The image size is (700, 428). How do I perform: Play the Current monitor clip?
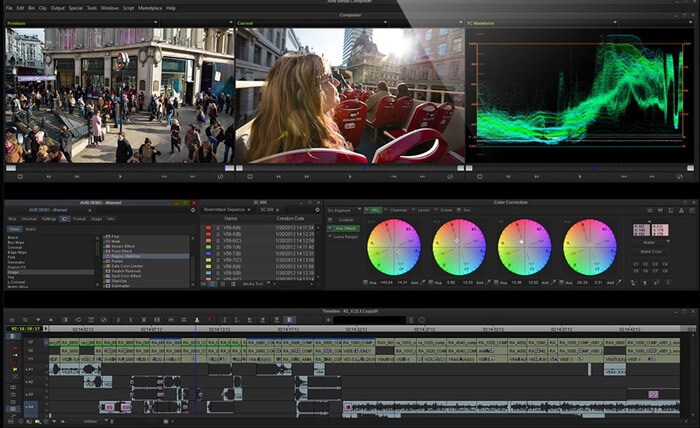(350, 177)
